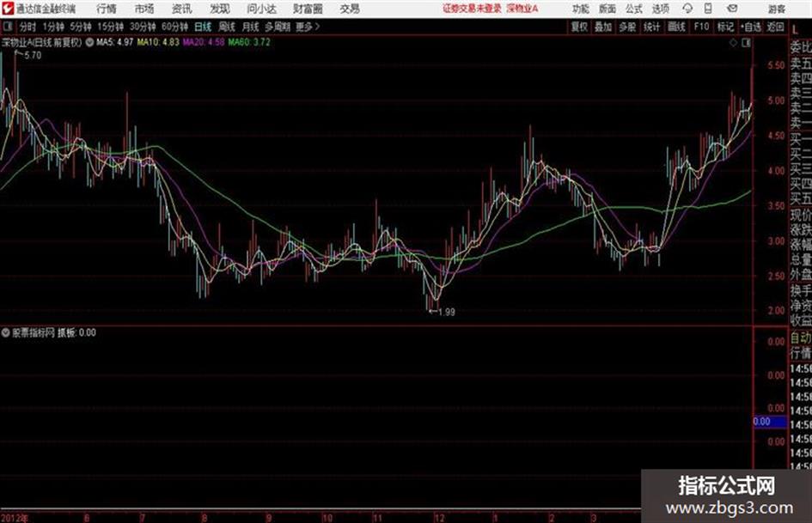Expand the MA settings dropdown beside 深物业A title
812x523 pixels.
point(89,42)
